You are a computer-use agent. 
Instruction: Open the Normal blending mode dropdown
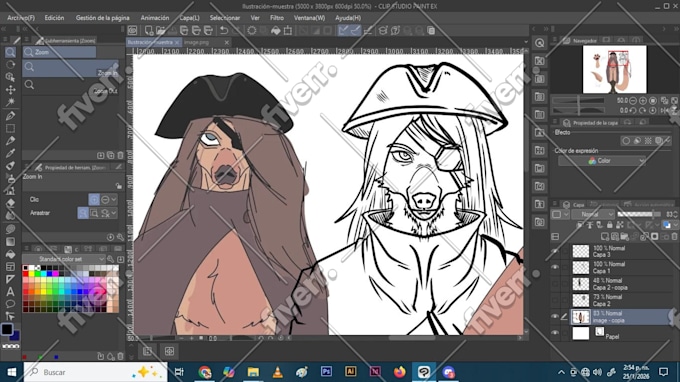click(593, 214)
